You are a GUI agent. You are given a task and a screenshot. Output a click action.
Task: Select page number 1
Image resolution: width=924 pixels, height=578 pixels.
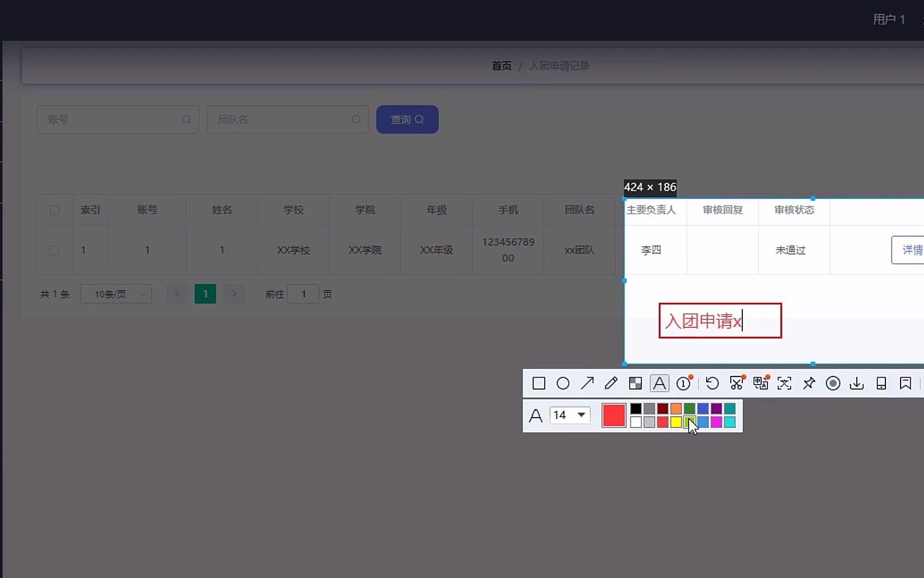click(x=205, y=293)
